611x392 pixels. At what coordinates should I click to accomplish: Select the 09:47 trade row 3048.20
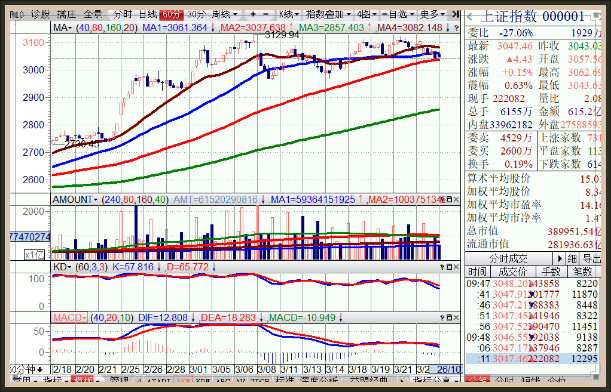pyautogui.click(x=532, y=284)
